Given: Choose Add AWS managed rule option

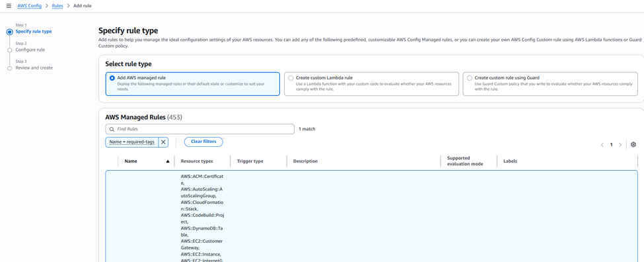Looking at the screenshot, I should click(x=193, y=84).
